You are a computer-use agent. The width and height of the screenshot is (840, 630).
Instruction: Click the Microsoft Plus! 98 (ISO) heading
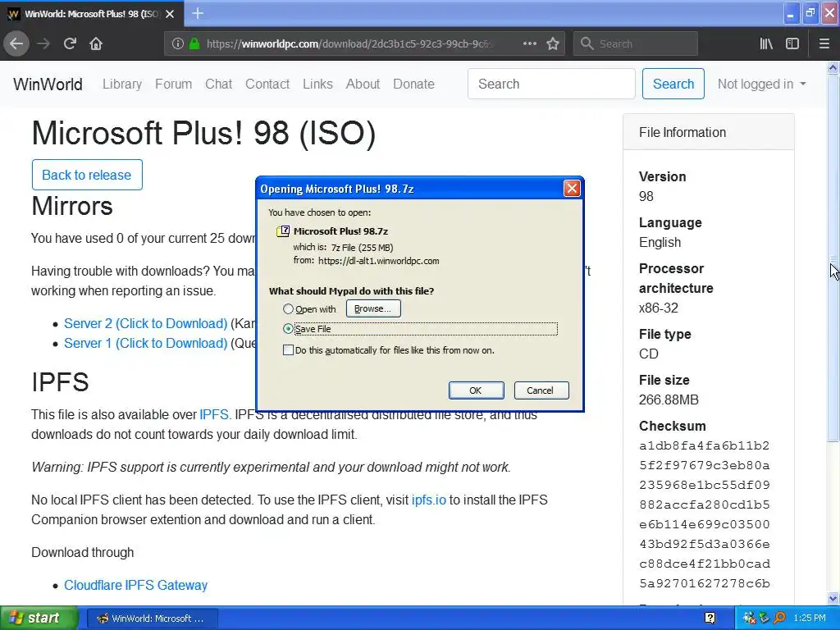tap(203, 134)
